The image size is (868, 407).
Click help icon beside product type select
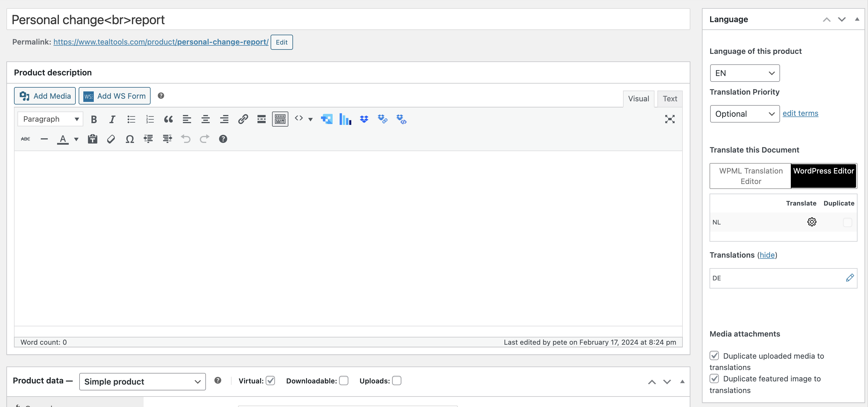[218, 381]
